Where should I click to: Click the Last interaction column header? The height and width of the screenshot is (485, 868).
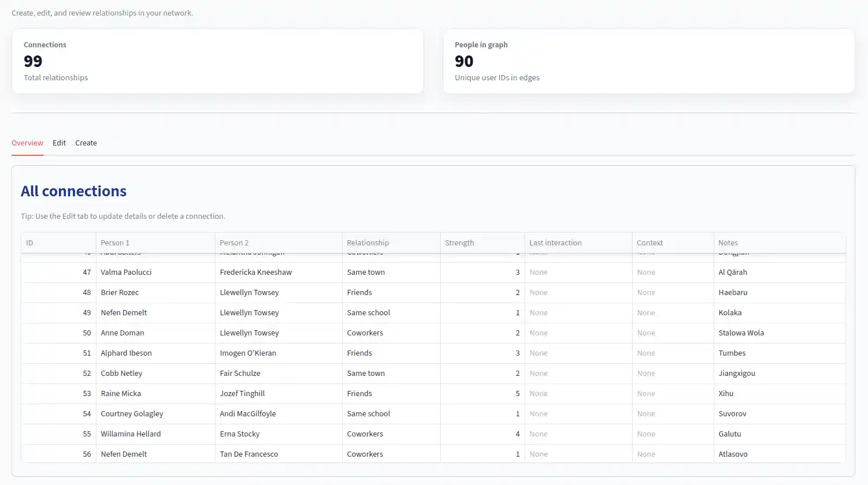point(578,243)
